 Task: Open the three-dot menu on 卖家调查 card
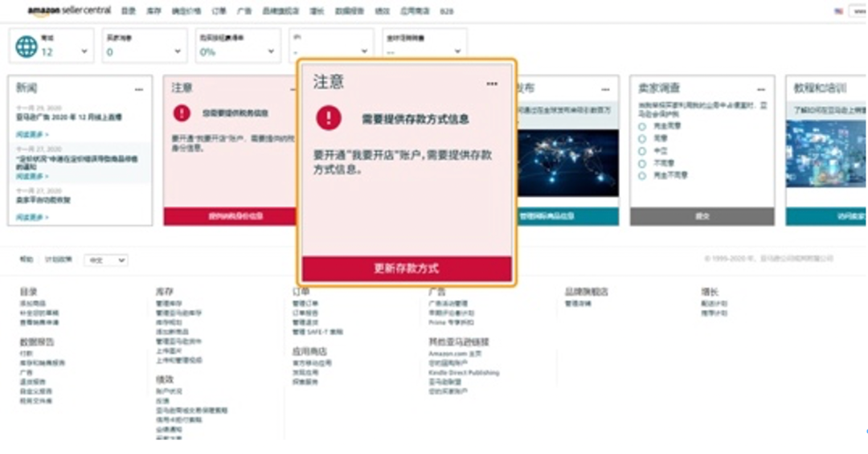click(760, 88)
